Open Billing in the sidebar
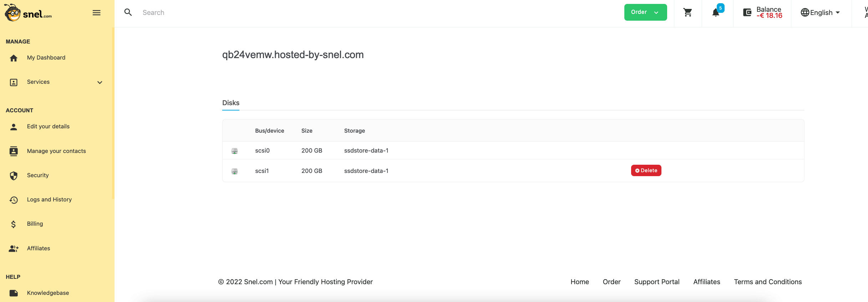Screen dimensions: 868x302 coord(35,224)
